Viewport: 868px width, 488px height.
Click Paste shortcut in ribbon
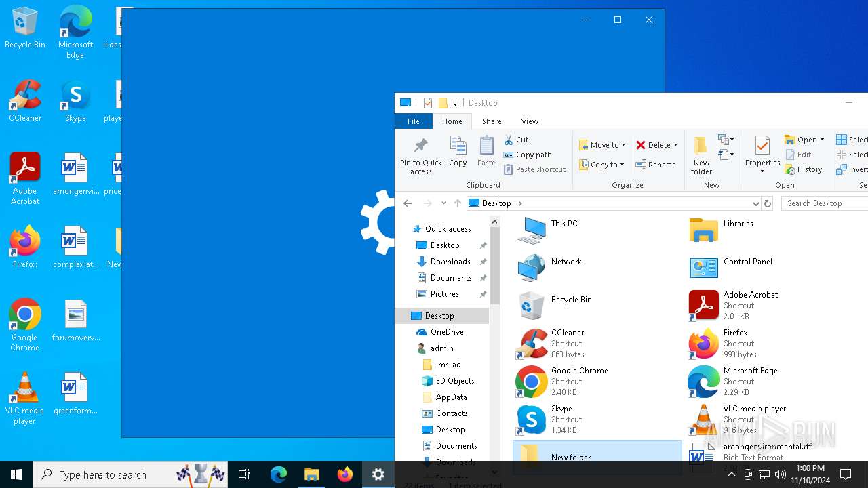tap(534, 169)
